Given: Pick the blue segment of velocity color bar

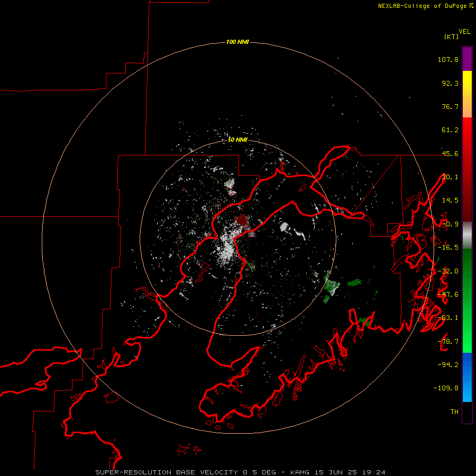Looking at the screenshot, I should pyautogui.click(x=467, y=377).
